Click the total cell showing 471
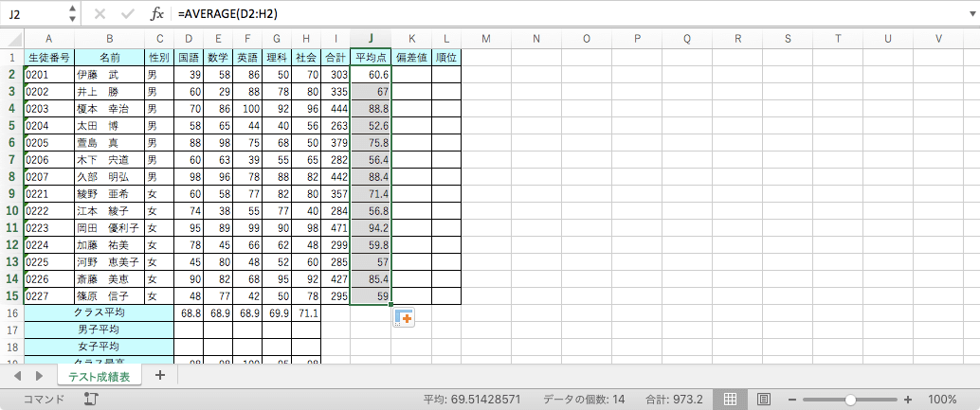 336,228
